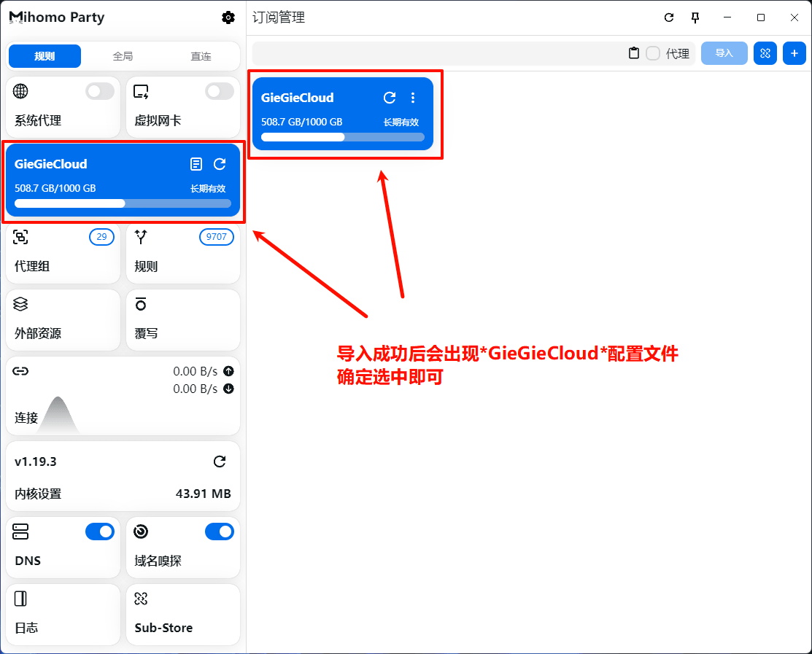Viewport: 812px width, 654px height.
Task: Refresh sidebar GieGieCloud profile
Action: tap(220, 164)
